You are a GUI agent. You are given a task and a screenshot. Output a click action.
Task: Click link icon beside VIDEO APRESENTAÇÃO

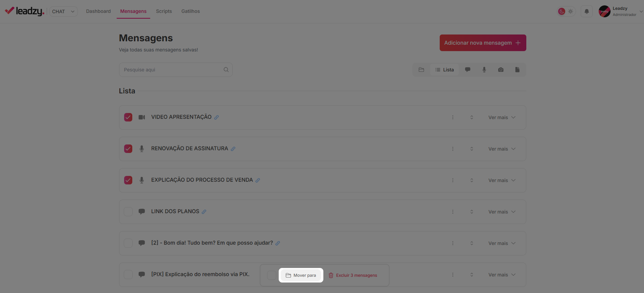point(216,117)
